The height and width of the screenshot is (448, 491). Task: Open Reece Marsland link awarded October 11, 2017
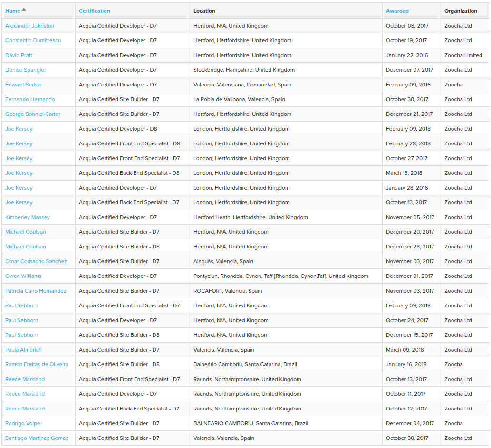[25, 393]
